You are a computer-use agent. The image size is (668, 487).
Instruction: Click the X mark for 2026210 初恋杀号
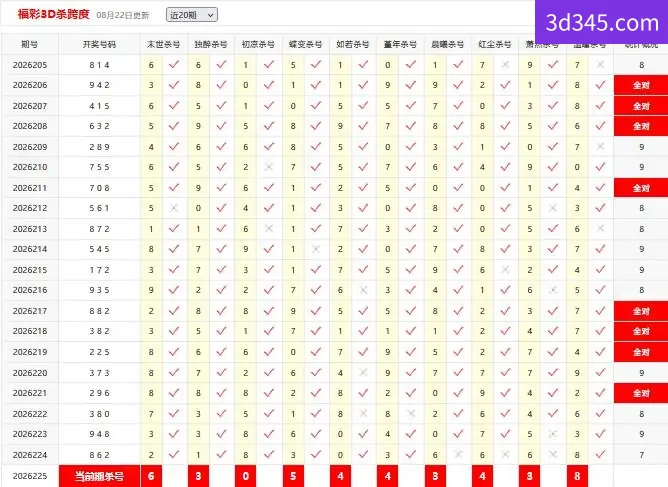point(269,167)
